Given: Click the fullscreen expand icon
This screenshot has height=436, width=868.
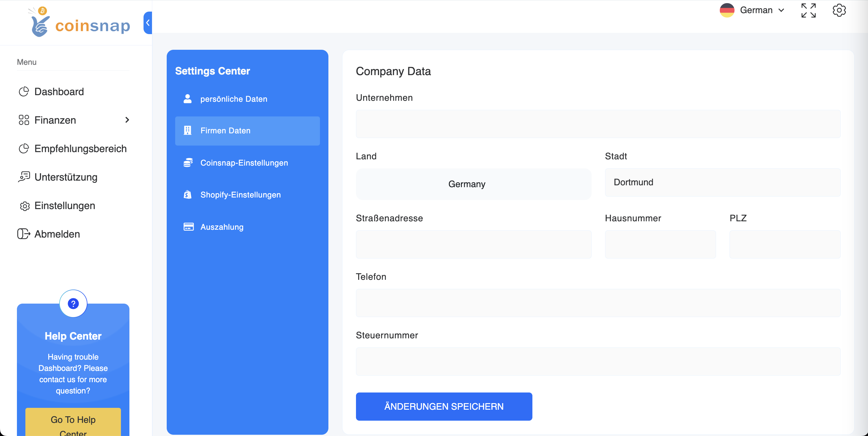Looking at the screenshot, I should pyautogui.click(x=808, y=10).
